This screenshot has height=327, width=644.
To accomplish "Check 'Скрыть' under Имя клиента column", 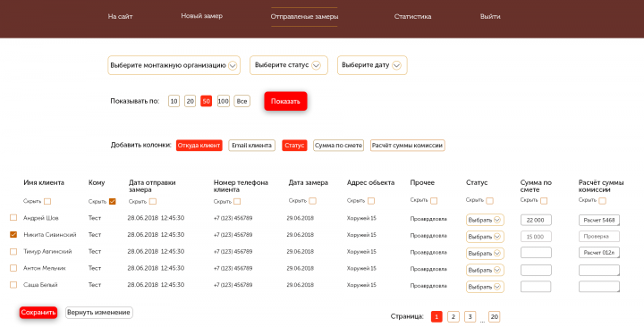I will pos(47,201).
